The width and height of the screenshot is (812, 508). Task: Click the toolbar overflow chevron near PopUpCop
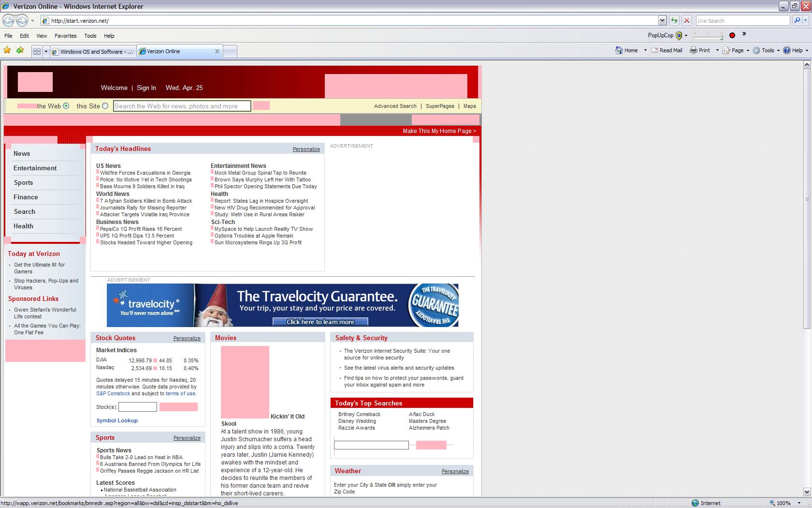[x=744, y=34]
